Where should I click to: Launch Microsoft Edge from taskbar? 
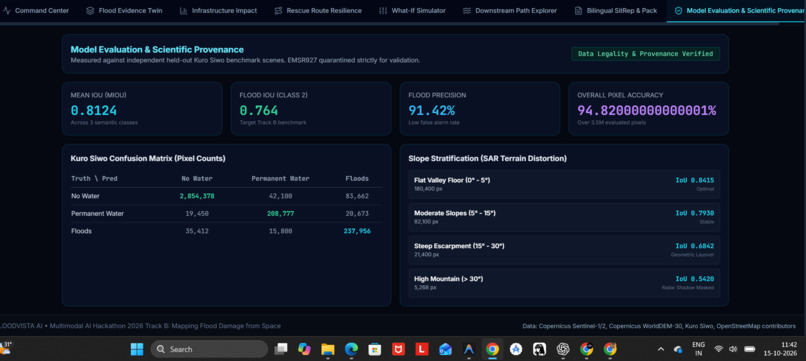(x=351, y=349)
